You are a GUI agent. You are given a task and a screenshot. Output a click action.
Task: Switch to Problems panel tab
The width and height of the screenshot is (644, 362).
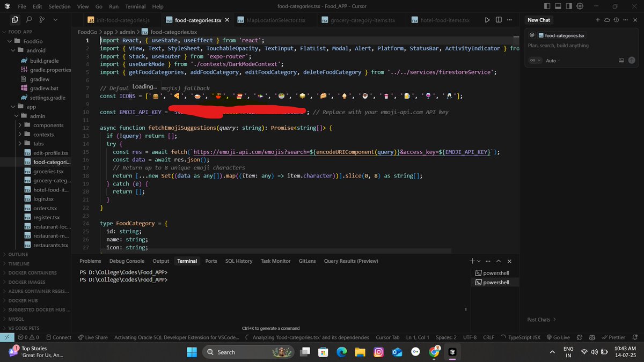pos(90,261)
